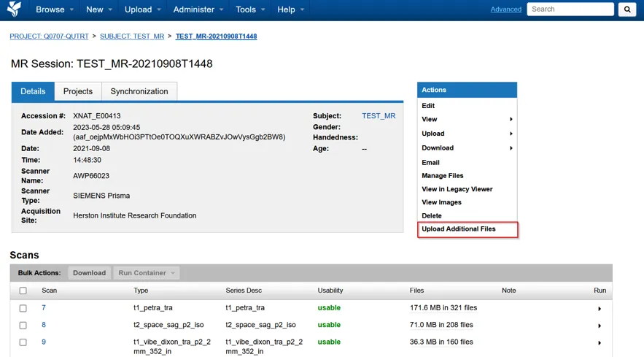Open the Help menu
Screen dimensions: 644x357
290,9
